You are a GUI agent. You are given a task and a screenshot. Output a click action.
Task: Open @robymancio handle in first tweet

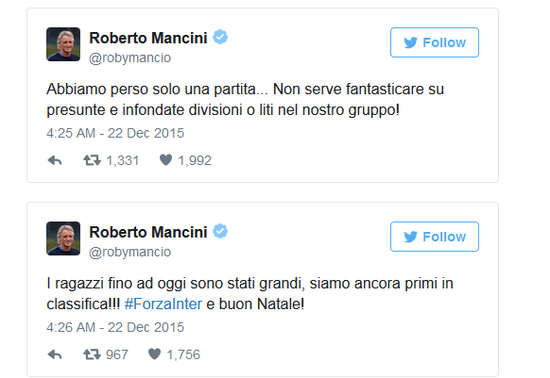[x=130, y=58]
